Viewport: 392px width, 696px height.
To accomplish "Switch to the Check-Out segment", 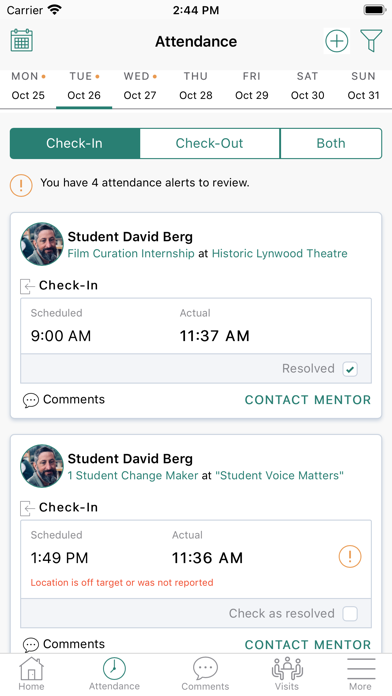I will [x=210, y=143].
